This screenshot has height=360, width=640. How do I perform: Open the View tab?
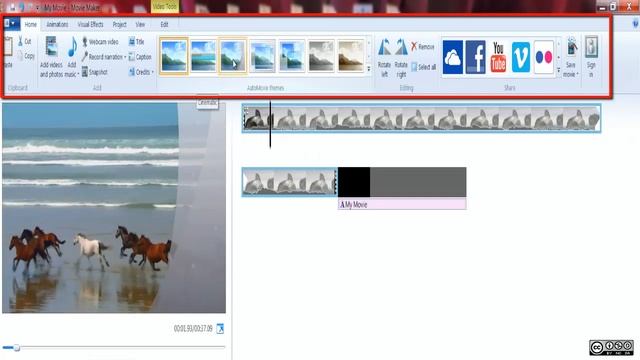point(140,24)
